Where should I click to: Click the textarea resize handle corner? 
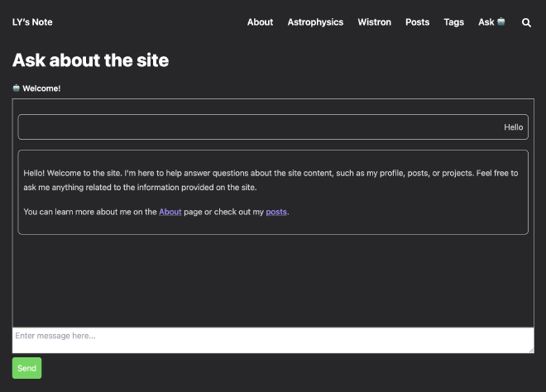tap(531, 351)
